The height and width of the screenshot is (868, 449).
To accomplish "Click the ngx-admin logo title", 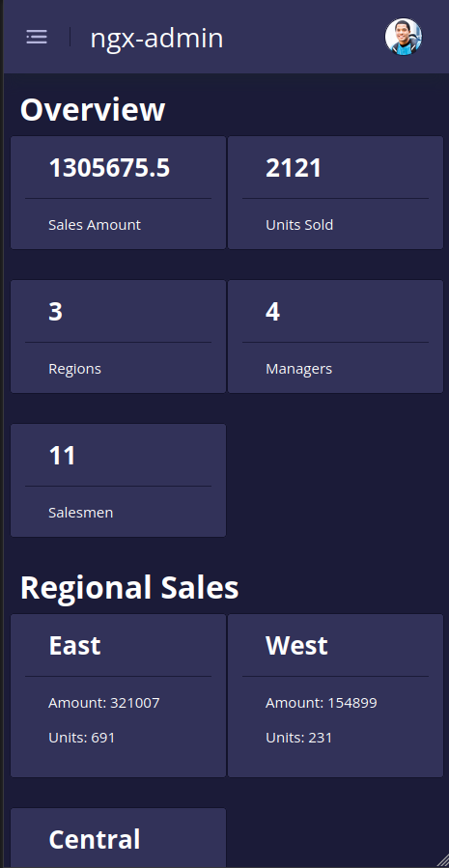I will point(156,39).
